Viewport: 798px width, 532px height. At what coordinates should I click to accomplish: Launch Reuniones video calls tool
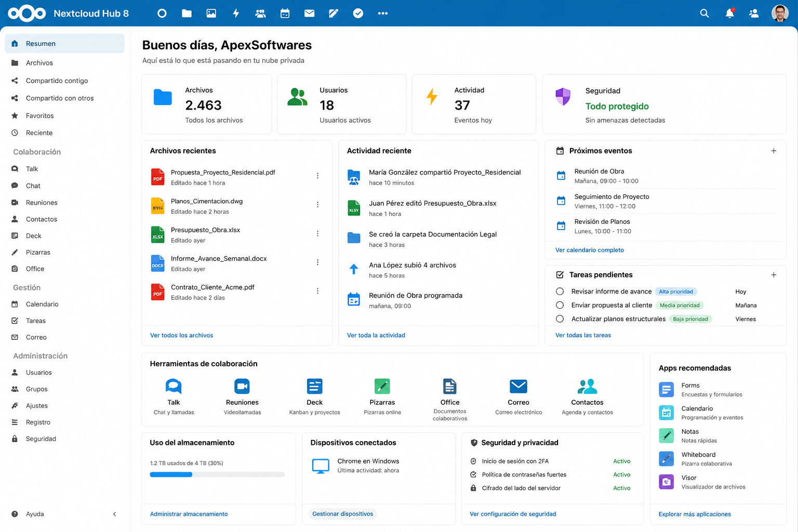[242, 396]
